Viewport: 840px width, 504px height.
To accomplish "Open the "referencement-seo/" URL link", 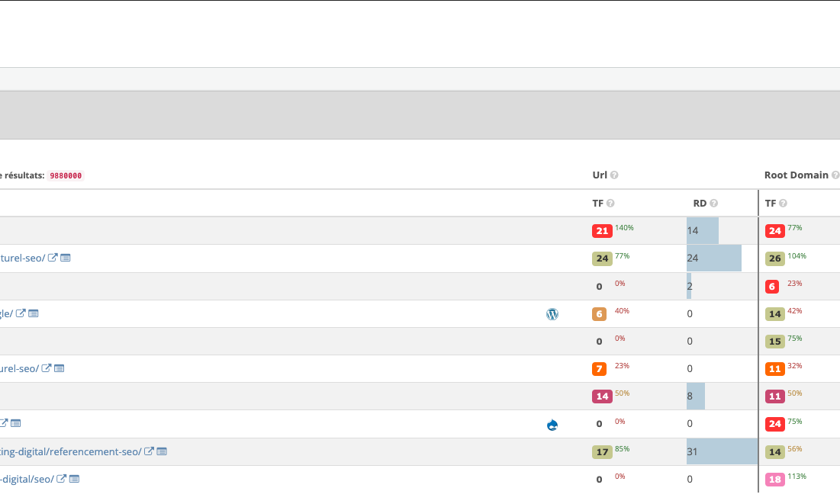I will pos(70,451).
